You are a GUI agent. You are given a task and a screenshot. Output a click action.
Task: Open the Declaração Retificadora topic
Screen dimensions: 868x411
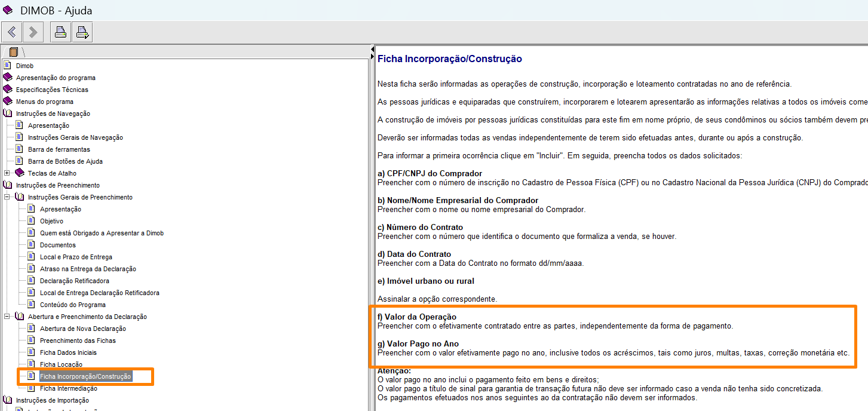click(75, 281)
